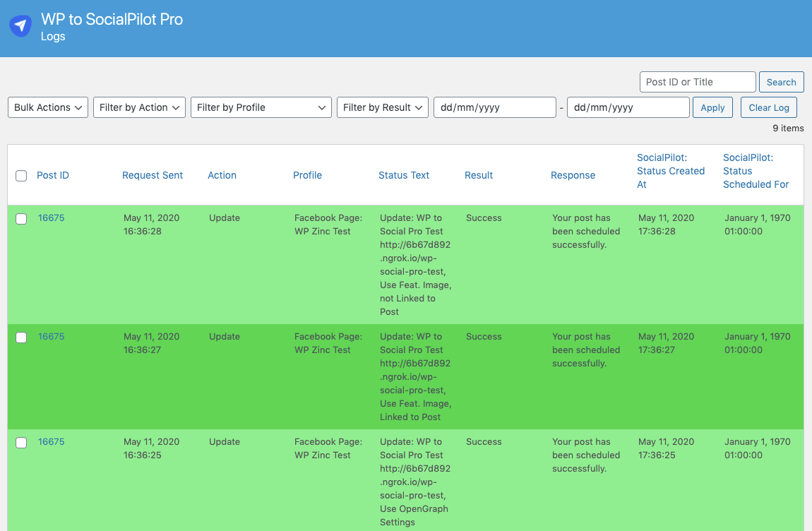Check the row requested at 16:36:27

point(21,338)
